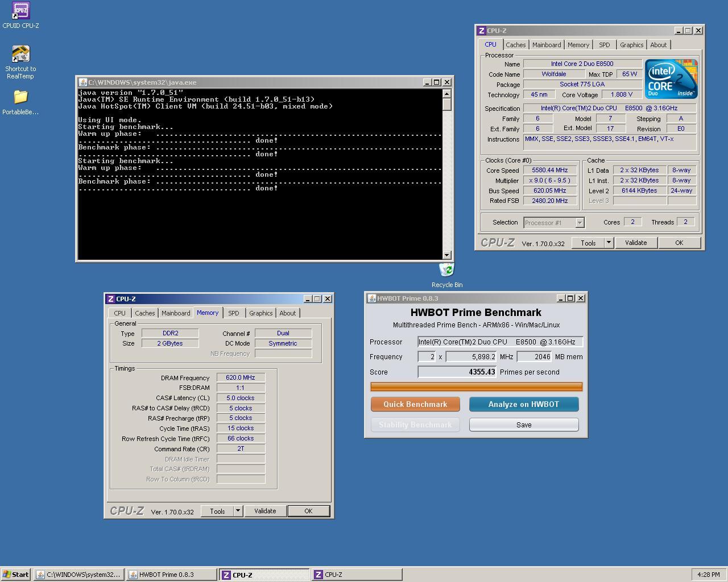Switch to SPD tab in CPU-Z CPU window
The image size is (728, 582).
(604, 45)
